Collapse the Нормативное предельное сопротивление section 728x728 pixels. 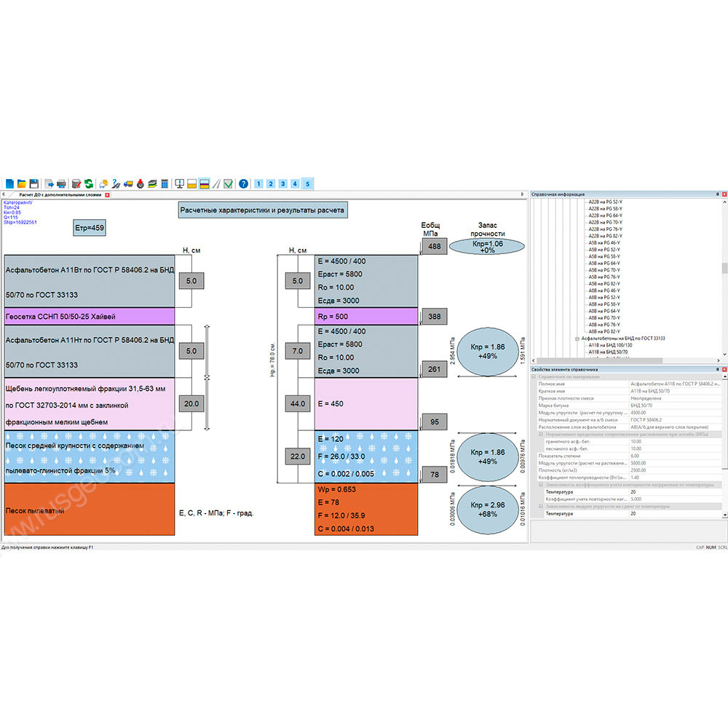point(540,434)
